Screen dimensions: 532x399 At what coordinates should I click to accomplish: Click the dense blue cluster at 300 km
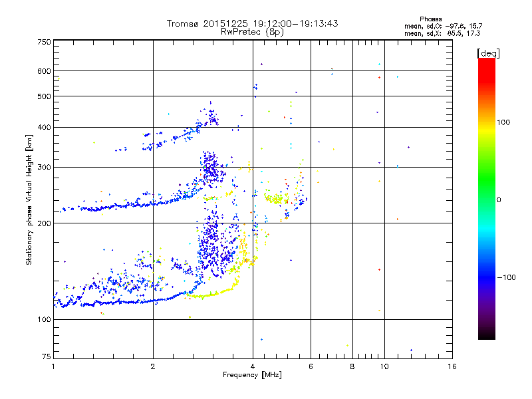coord(212,169)
